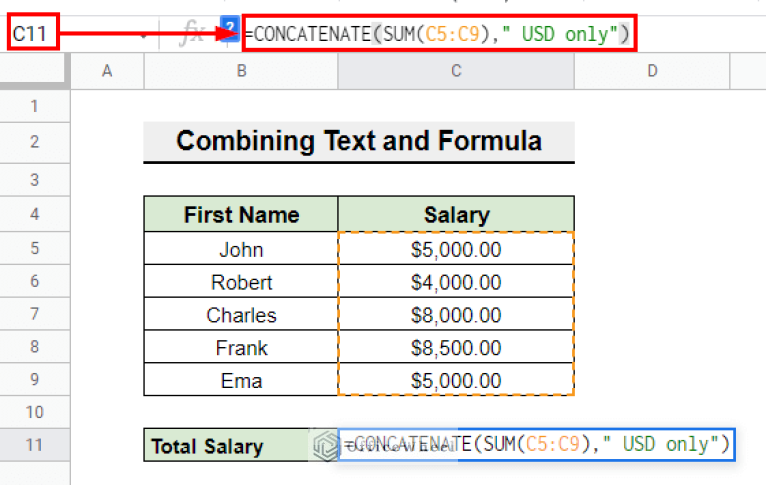
Task: Select Frank's salary cell $8,500.00
Action: 456,348
